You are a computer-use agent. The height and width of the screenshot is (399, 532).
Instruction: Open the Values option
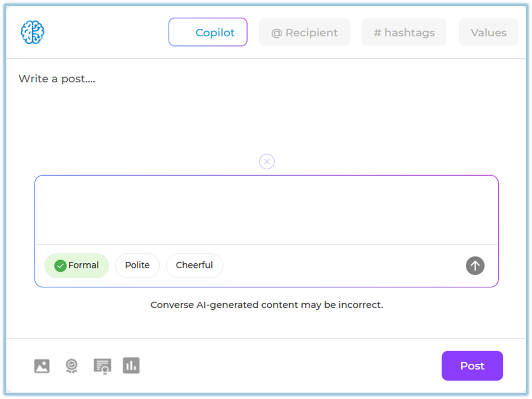[x=488, y=33]
